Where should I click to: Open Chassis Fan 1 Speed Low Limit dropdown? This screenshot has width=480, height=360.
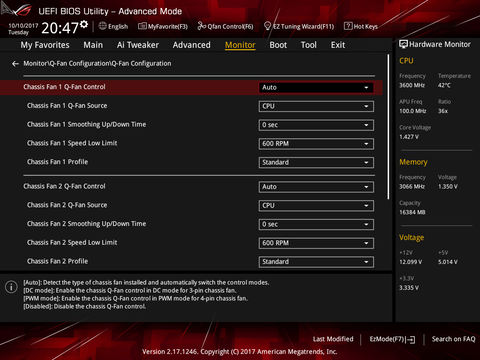tap(316, 144)
